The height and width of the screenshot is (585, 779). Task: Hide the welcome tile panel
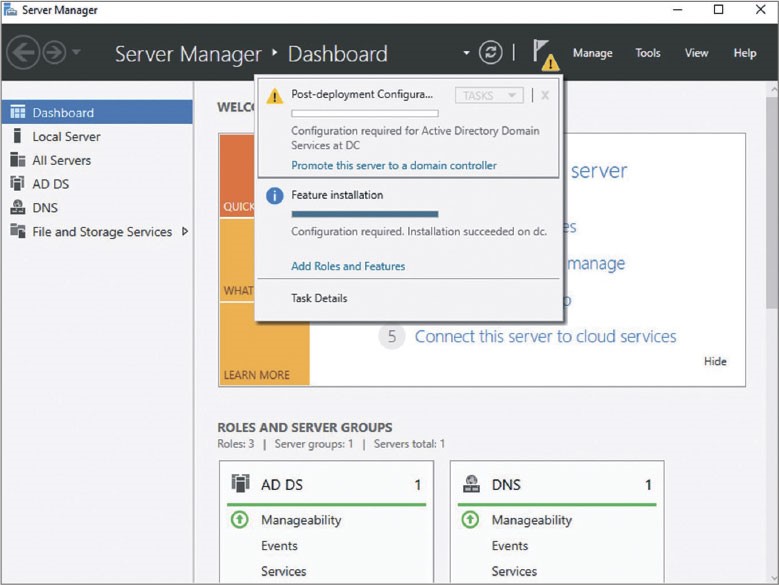tap(715, 362)
